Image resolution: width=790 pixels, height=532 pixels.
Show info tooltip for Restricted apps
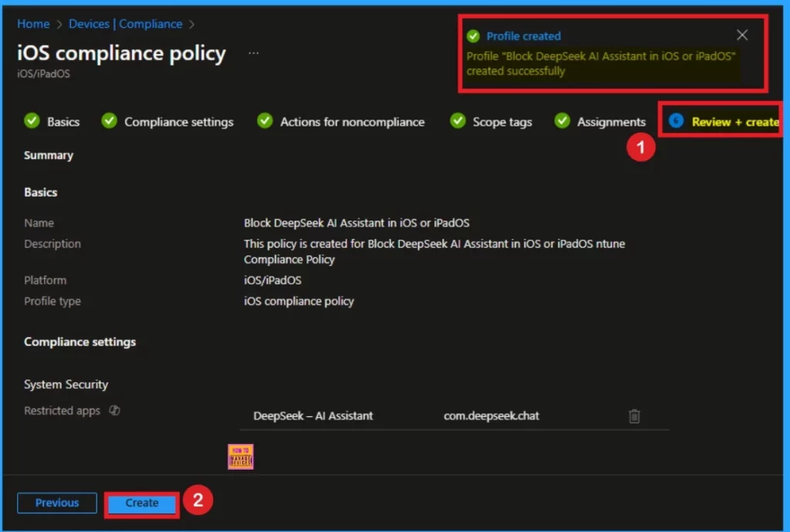pyautogui.click(x=115, y=410)
